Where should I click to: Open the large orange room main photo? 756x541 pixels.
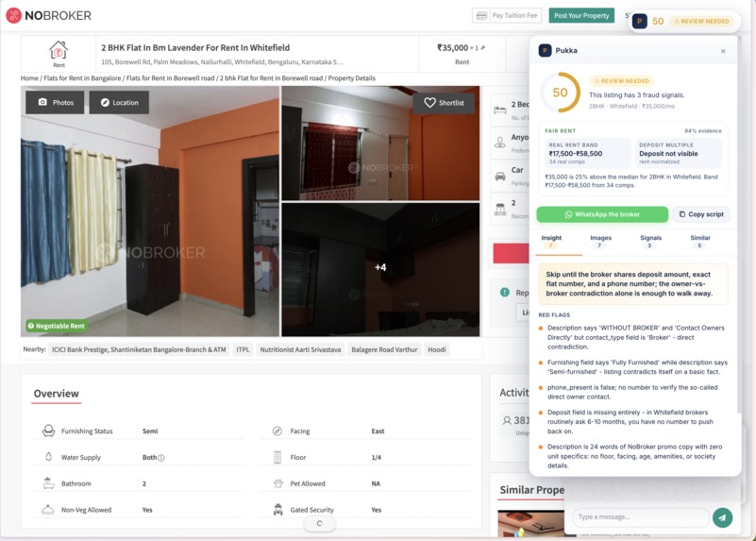150,211
